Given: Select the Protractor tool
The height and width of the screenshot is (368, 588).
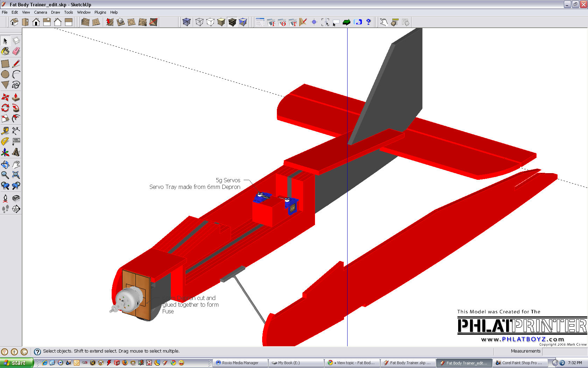Looking at the screenshot, I should [5, 141].
